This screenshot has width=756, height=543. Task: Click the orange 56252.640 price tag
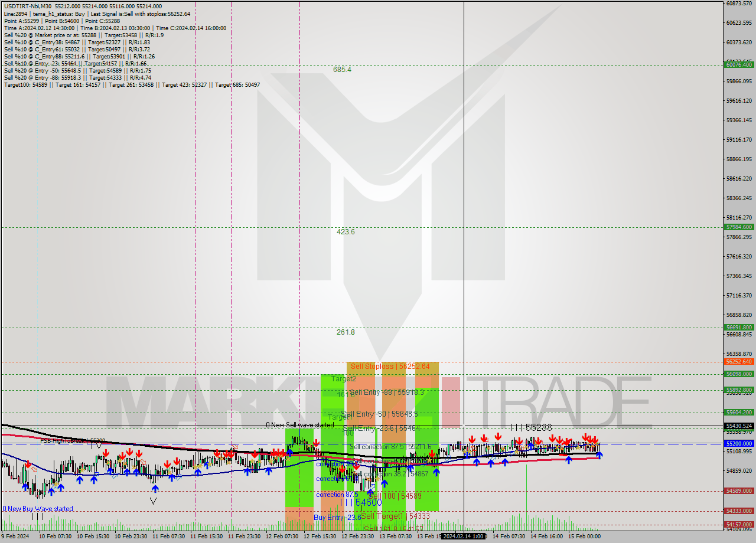point(738,362)
